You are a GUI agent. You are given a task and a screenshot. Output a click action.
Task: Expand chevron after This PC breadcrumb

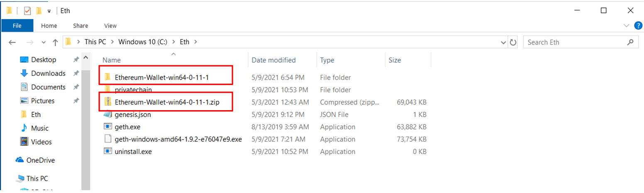[x=113, y=42]
